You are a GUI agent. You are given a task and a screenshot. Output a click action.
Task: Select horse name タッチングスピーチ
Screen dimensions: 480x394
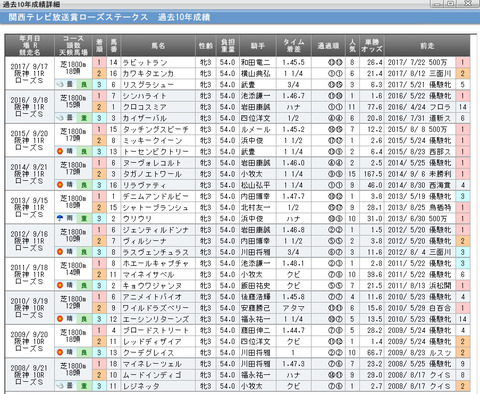[156, 129]
